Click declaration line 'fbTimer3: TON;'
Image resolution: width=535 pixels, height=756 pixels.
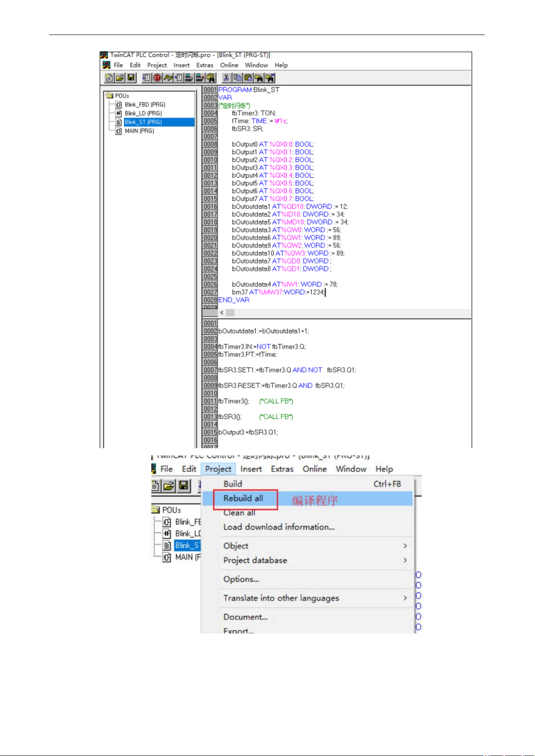254,113
